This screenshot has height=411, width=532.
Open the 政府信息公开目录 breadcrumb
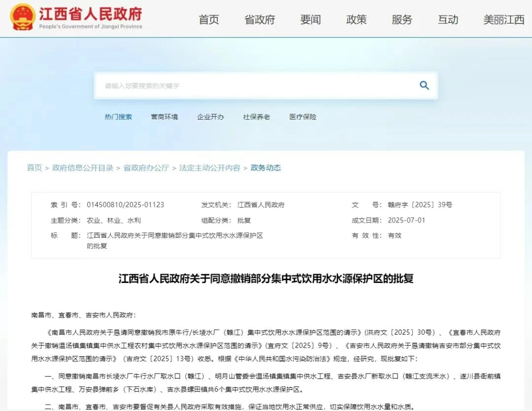pyautogui.click(x=83, y=167)
